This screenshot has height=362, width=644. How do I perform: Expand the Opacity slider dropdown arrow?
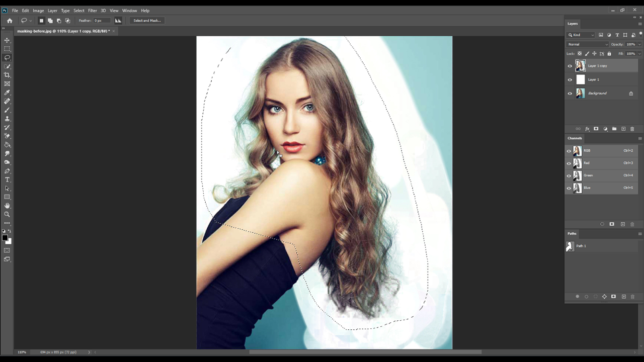pos(639,44)
